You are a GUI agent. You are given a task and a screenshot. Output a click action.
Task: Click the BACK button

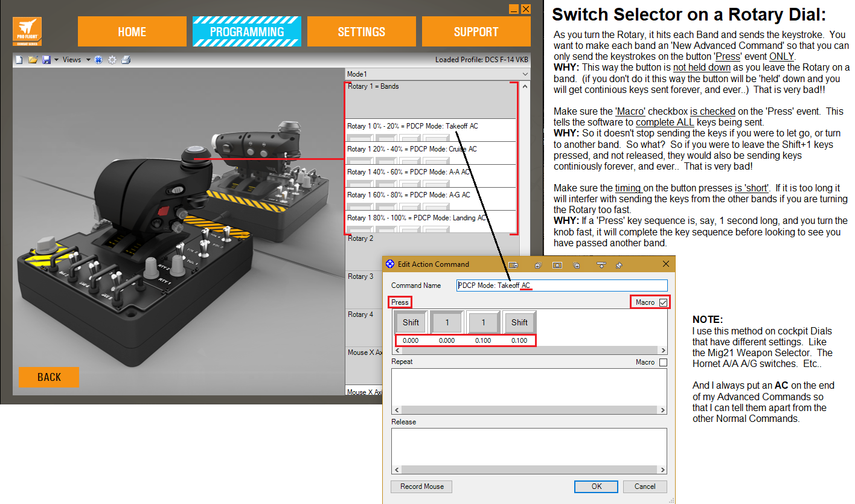tap(49, 377)
